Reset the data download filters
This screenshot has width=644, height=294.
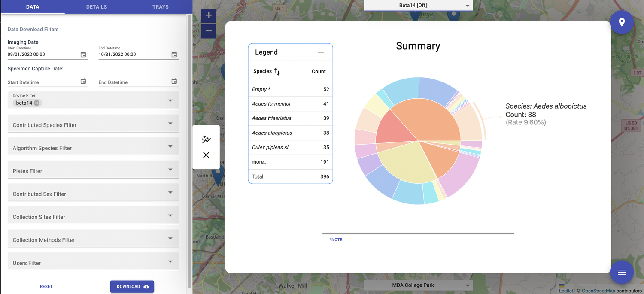point(46,287)
